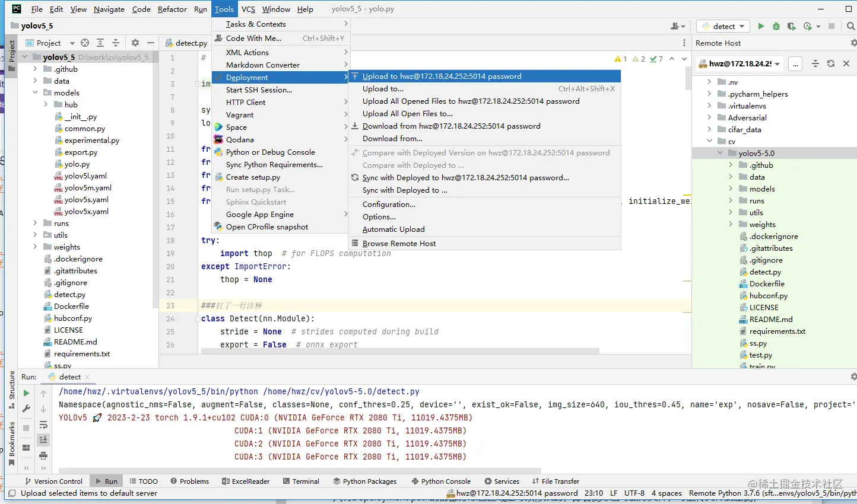
Task: Toggle soft-wrap in the Run console
Action: 43,425
